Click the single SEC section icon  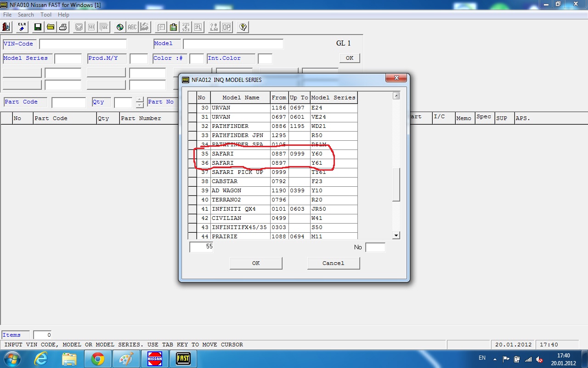pyautogui.click(x=91, y=27)
